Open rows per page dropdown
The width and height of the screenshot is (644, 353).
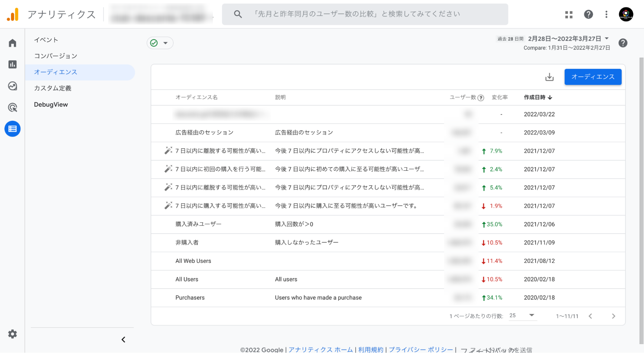click(x=523, y=316)
